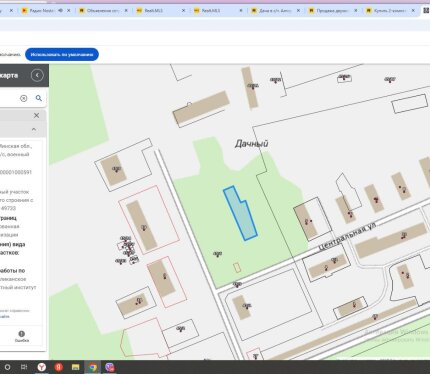The width and height of the screenshot is (430, 374).
Task: Switch to Chrome on the taskbar
Action: point(93,367)
